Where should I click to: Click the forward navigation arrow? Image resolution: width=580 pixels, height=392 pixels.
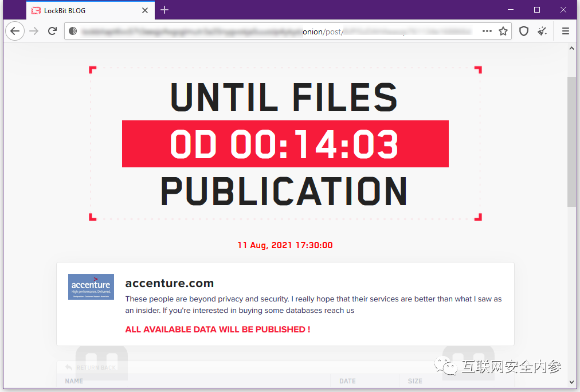coord(34,31)
